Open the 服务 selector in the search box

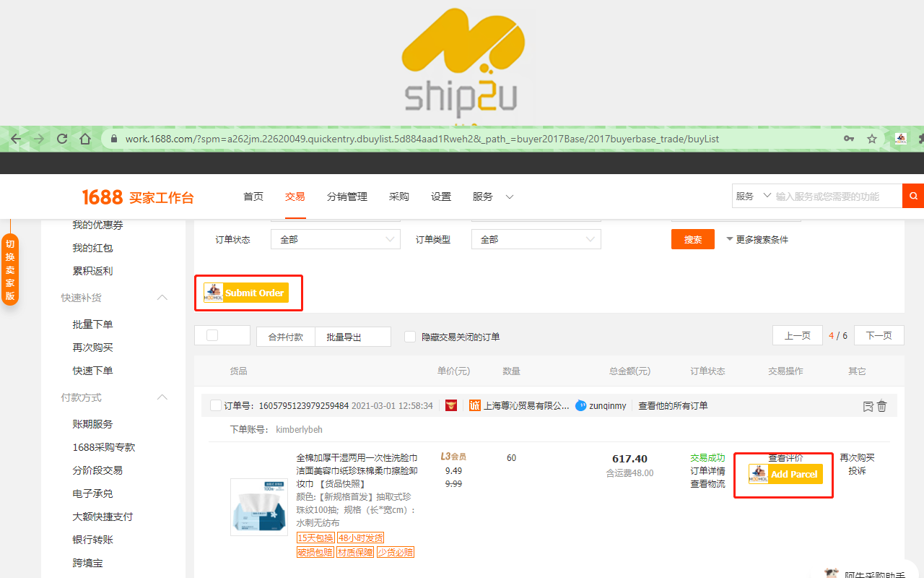[x=753, y=196]
